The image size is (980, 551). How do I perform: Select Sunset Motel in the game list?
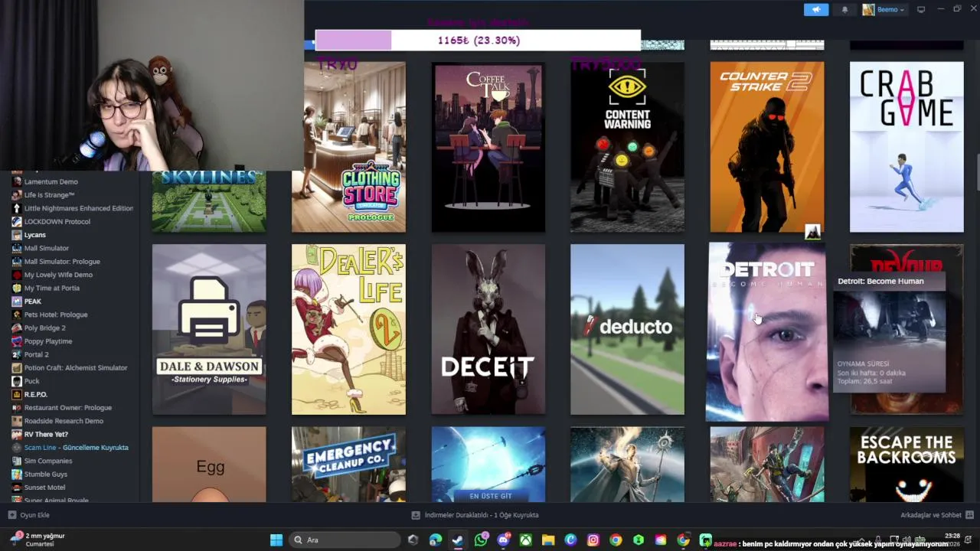coord(44,487)
